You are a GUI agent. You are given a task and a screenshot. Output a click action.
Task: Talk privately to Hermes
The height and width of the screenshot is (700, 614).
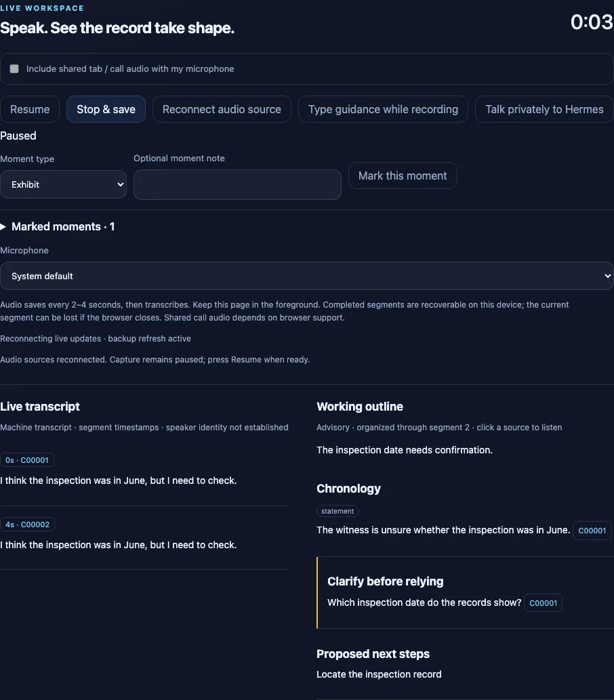[x=544, y=109]
